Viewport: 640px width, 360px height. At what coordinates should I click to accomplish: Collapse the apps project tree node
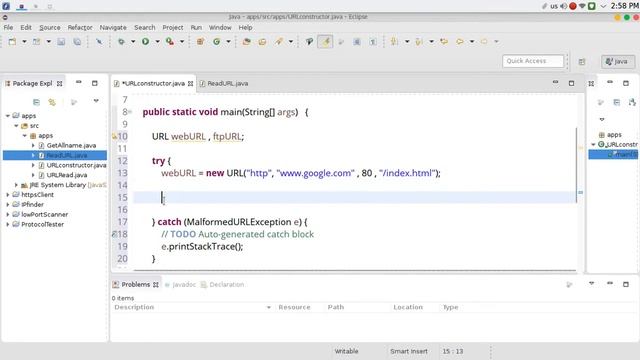(8, 116)
